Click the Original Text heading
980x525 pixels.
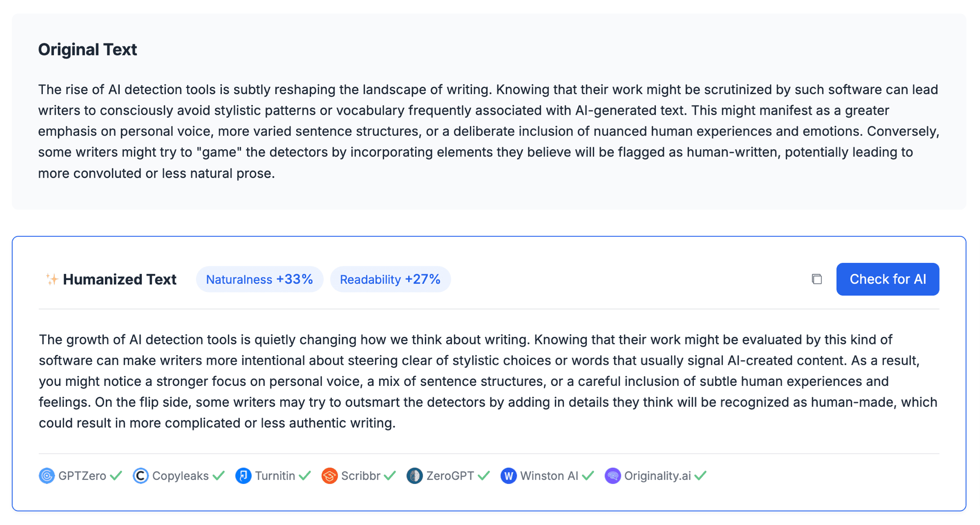[x=87, y=49]
